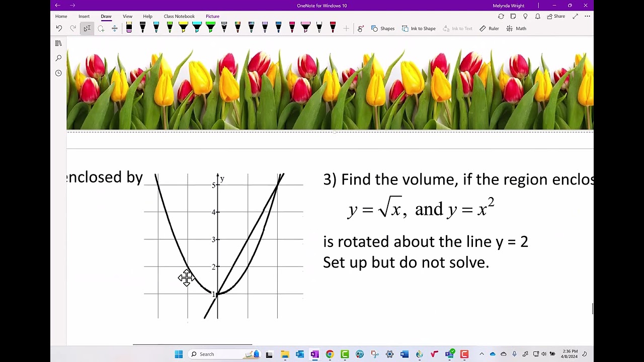
Task: Click the plus to add a pen
Action: pos(346,29)
